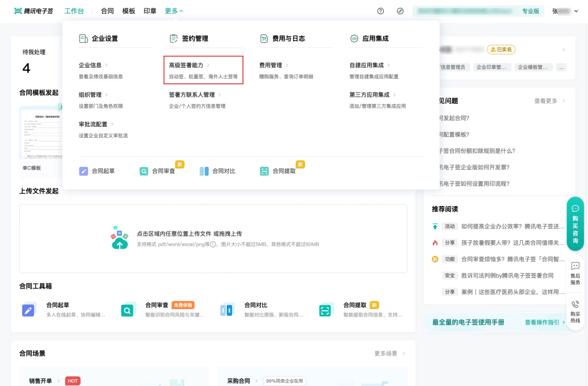Click the 合同起草 pencil icon in menu
Image resolution: width=588 pixels, height=386 pixels.
[84, 171]
